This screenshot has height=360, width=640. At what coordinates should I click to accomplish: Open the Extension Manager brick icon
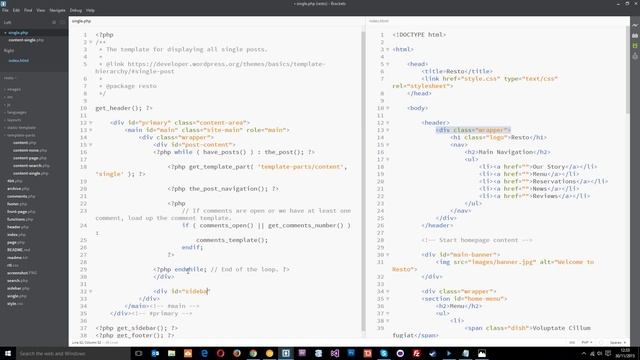[x=635, y=36]
